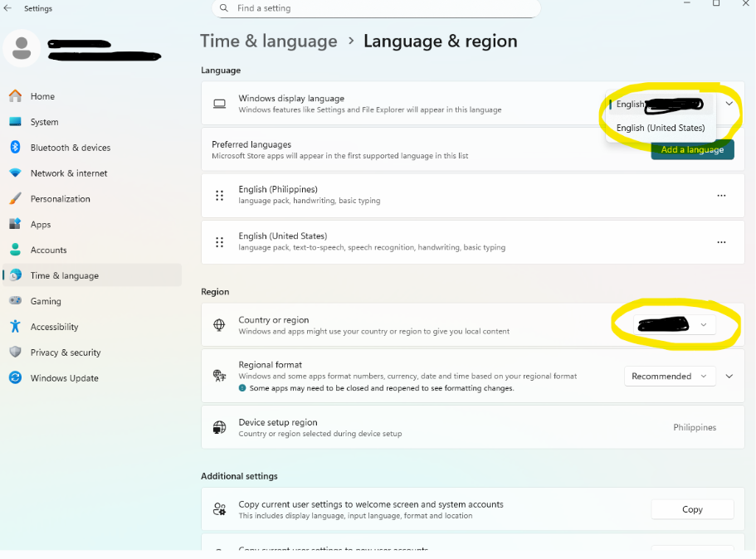
Task: Open Privacy & security settings
Action: 92,352
